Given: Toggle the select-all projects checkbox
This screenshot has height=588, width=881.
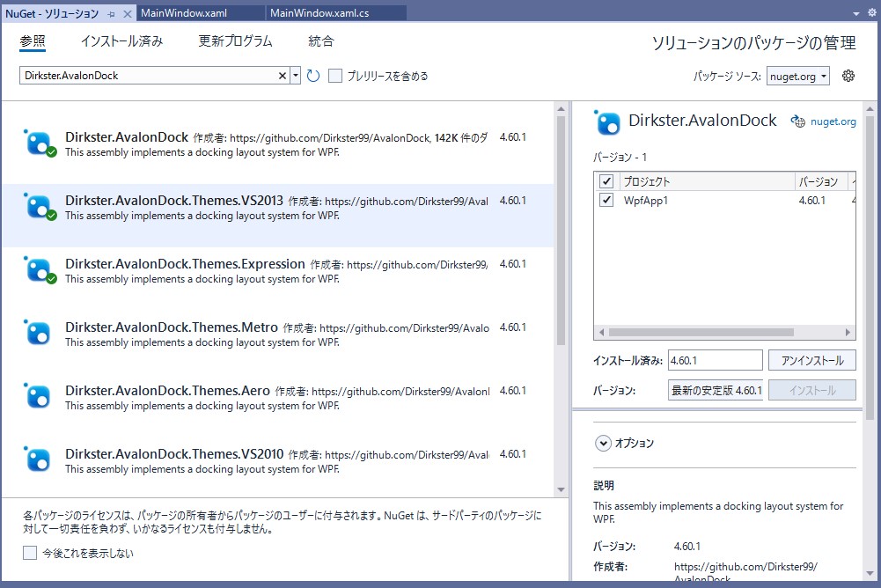Looking at the screenshot, I should pyautogui.click(x=606, y=181).
